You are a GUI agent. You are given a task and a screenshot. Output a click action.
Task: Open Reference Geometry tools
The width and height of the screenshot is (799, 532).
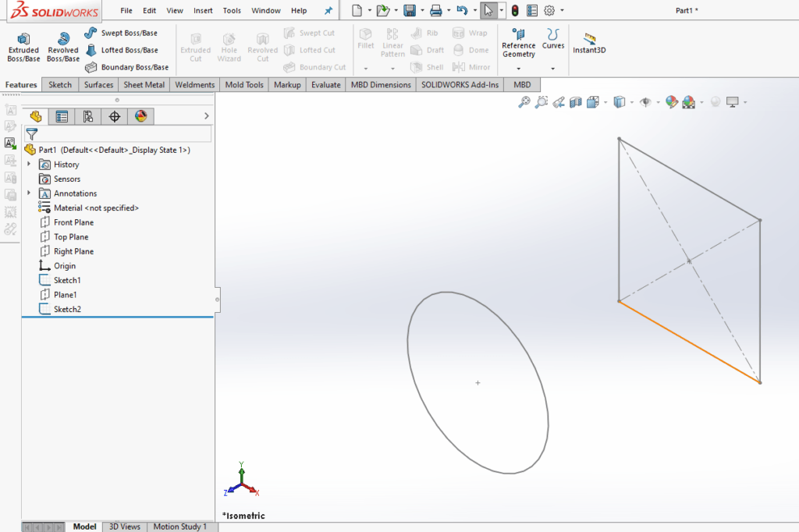tap(519, 44)
